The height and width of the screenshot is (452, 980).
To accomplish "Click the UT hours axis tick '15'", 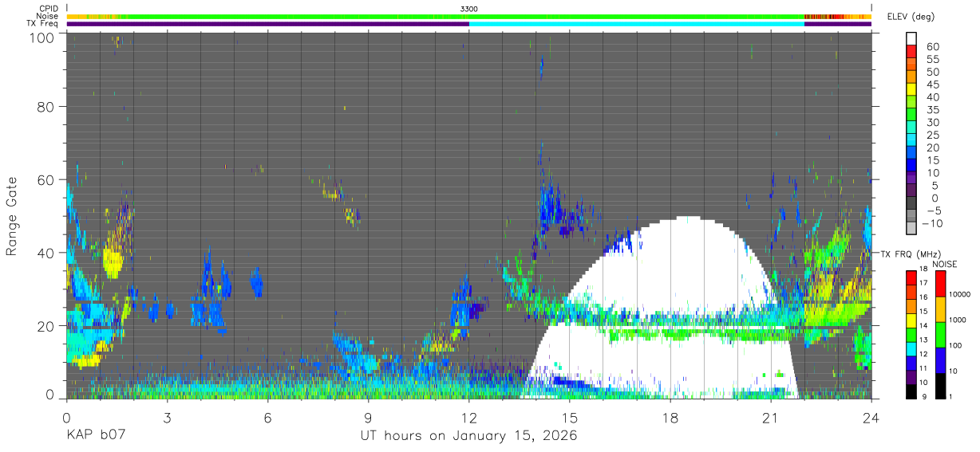I will (x=570, y=417).
